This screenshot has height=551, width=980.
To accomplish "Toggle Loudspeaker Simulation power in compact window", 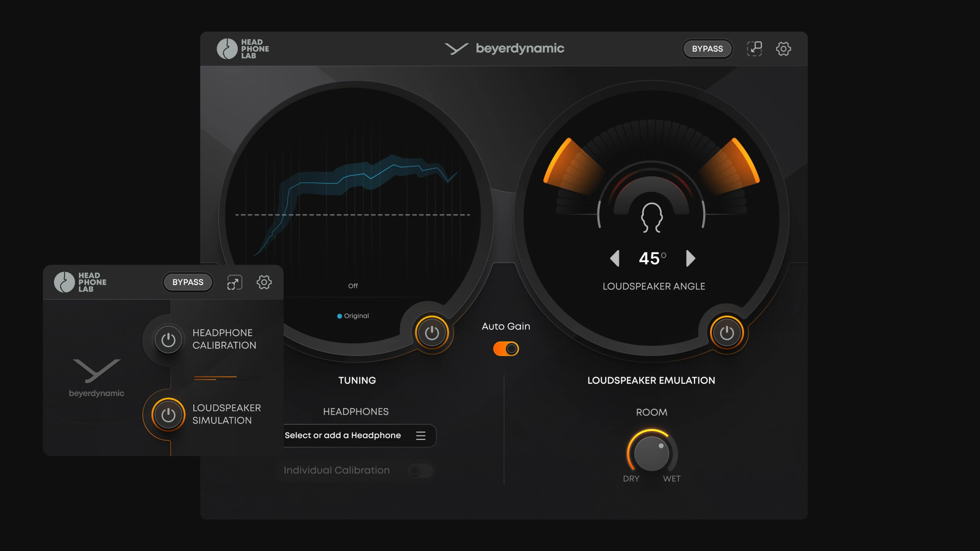I will [x=168, y=415].
